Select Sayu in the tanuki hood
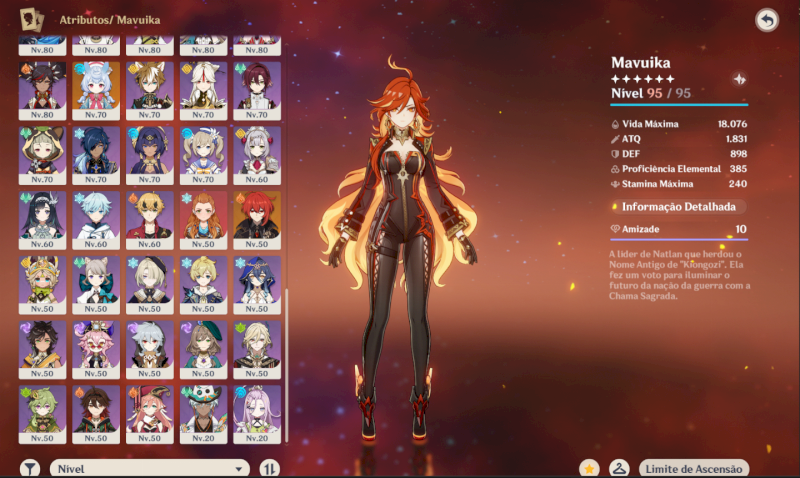Viewport: 800px width, 478px height. pyautogui.click(x=42, y=156)
